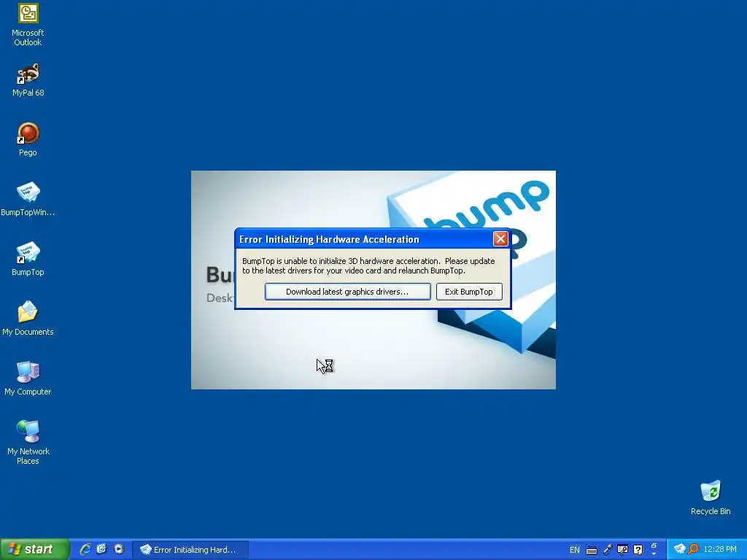
Task: Select the My Documents desktop icon
Action: click(x=28, y=319)
